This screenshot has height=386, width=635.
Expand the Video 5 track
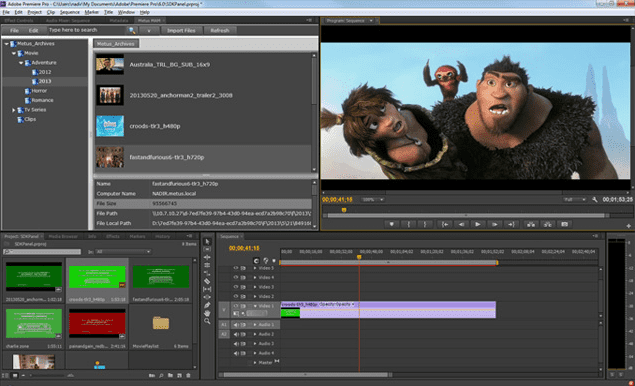tap(255, 268)
